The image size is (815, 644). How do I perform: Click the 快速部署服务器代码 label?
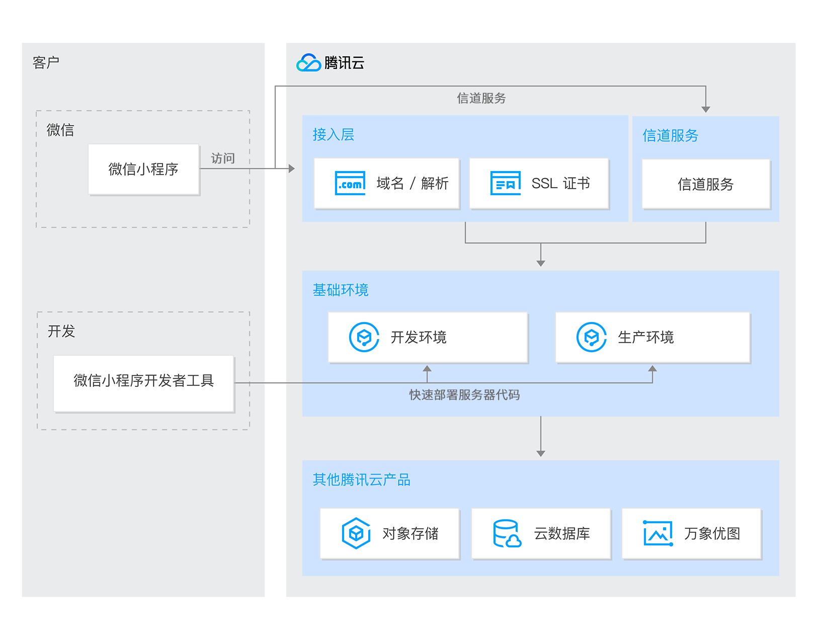[x=464, y=395]
